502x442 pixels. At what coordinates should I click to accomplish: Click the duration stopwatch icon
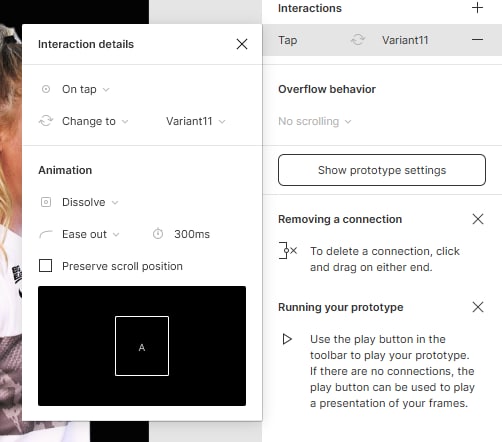click(x=158, y=234)
